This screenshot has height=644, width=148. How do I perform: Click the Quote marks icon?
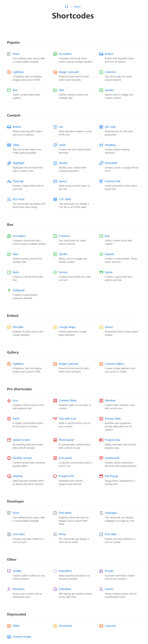click(x=101, y=272)
